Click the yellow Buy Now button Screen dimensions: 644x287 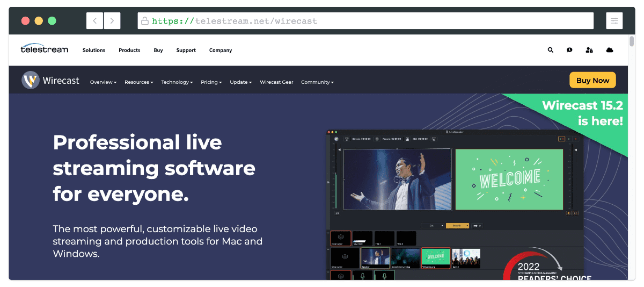coord(592,80)
